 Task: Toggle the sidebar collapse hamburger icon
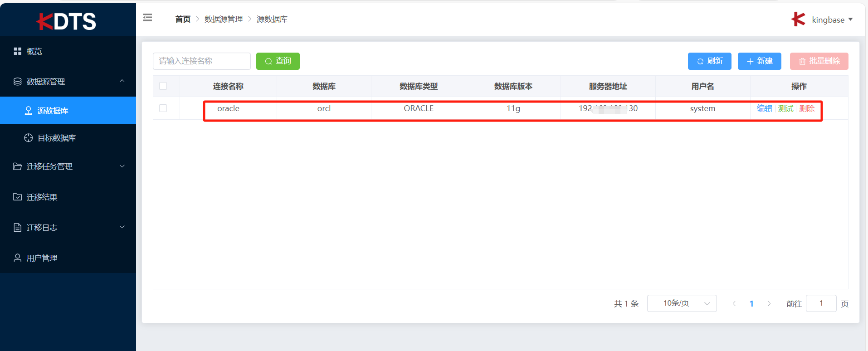(x=147, y=18)
